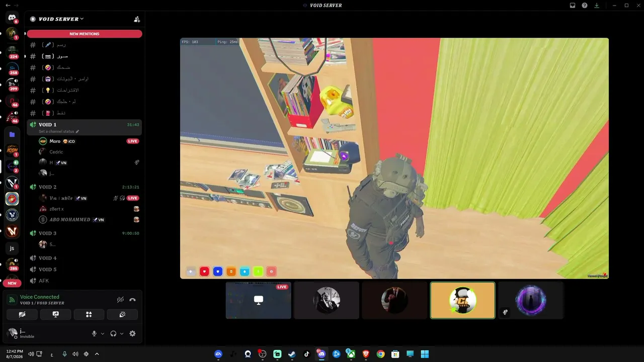
Task: Open Discord user settings gear
Action: pos(132,333)
